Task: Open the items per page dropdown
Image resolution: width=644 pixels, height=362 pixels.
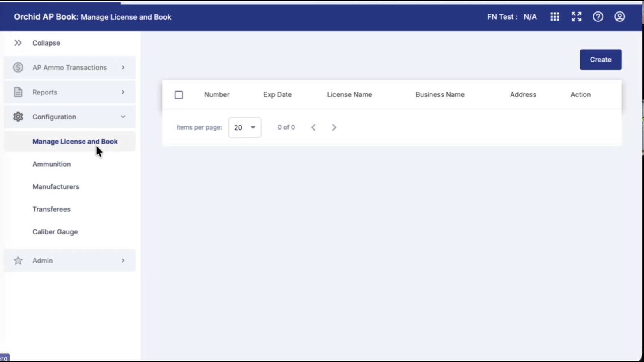Action: pos(245,127)
